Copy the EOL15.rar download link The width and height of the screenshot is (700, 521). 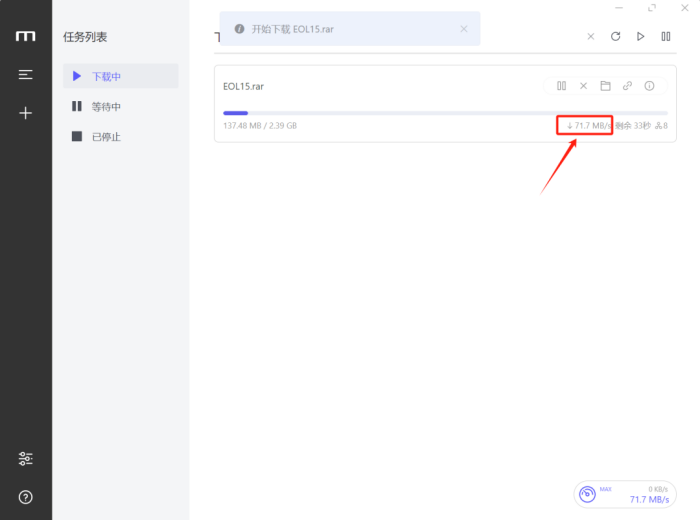(x=627, y=86)
